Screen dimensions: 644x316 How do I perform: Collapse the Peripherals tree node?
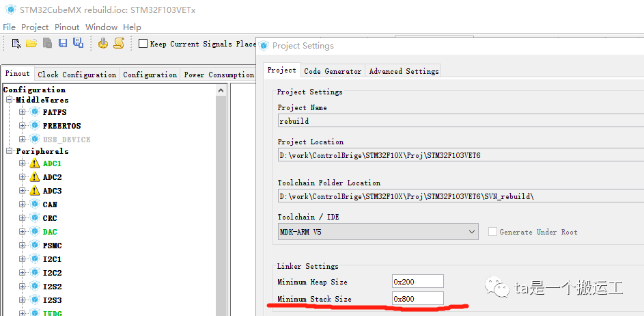pyautogui.click(x=10, y=151)
